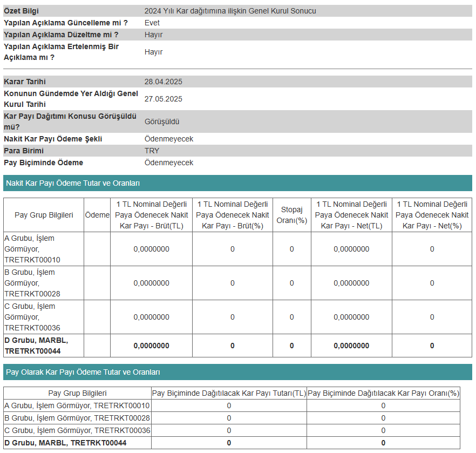Screen dimensions: 476x453
Task: Select C Grubu TRETRKT00036 cell in cash table
Action: (44, 317)
